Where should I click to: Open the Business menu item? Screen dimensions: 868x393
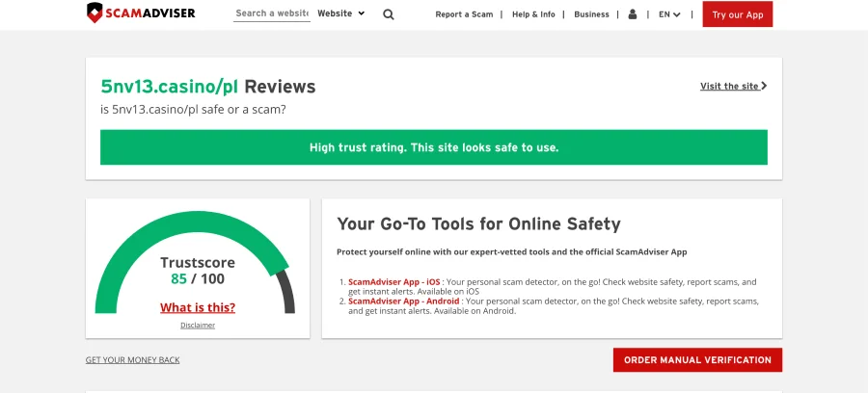(x=591, y=14)
